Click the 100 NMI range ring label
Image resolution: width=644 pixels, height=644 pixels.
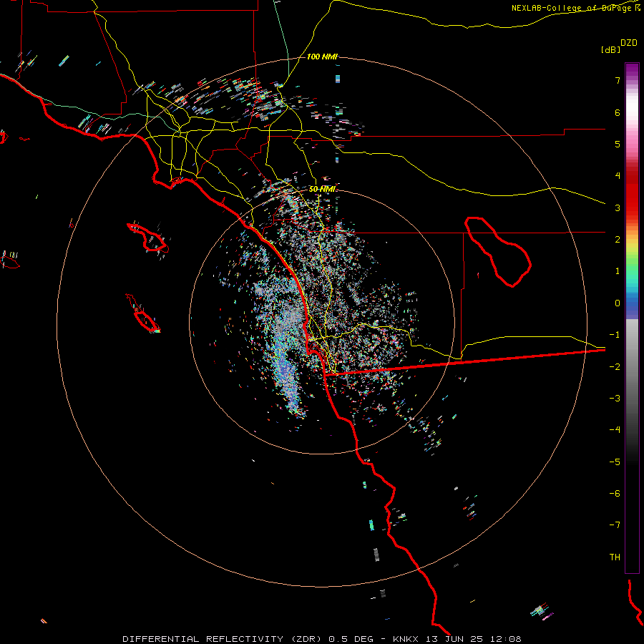click(x=322, y=57)
